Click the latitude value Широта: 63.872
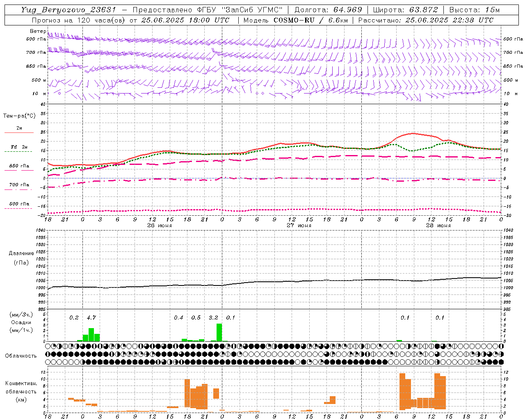 [405, 10]
